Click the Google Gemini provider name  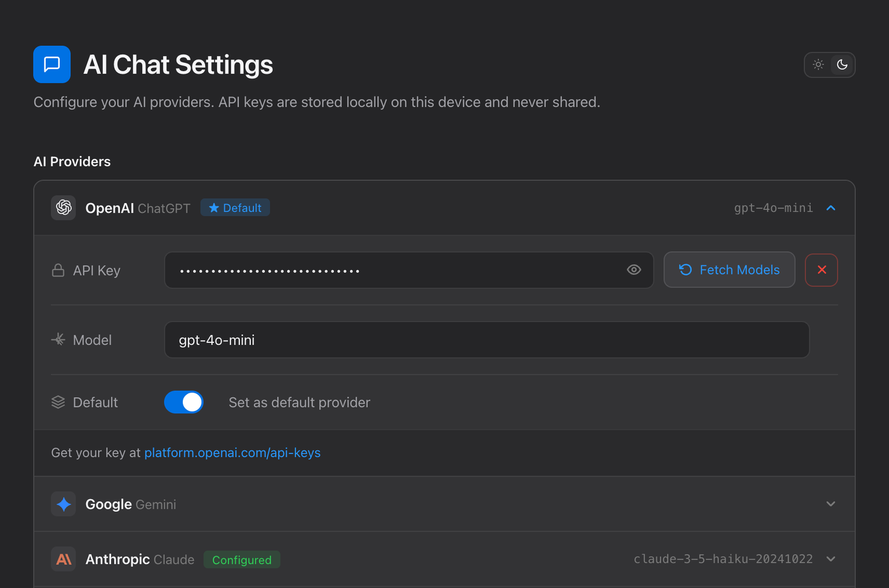131,504
